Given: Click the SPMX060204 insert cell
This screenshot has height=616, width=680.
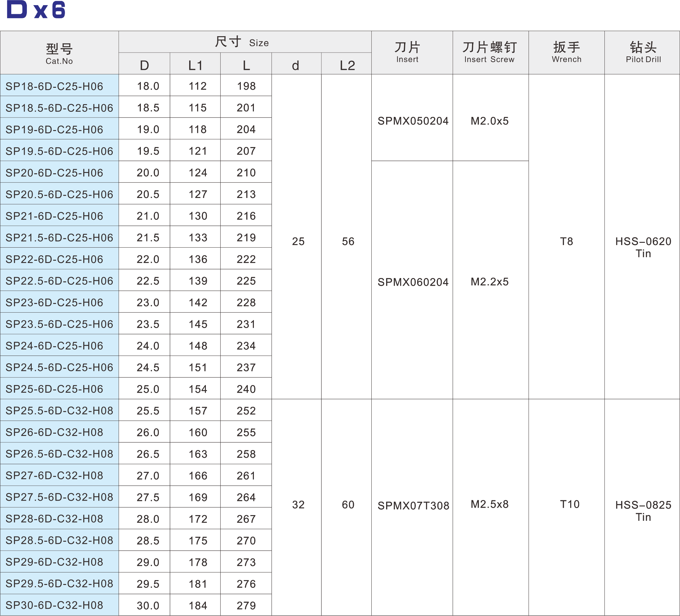Looking at the screenshot, I should 412,280.
